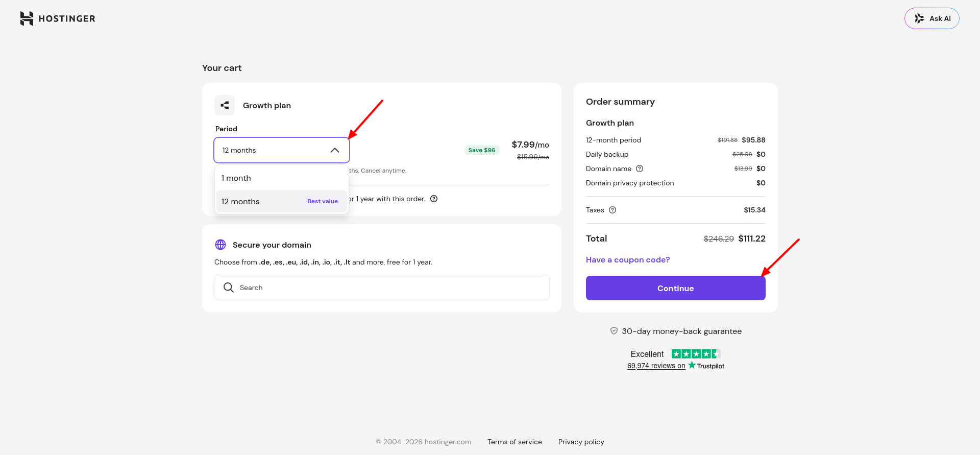Open Terms of service link
The image size is (980, 455).
click(514, 442)
